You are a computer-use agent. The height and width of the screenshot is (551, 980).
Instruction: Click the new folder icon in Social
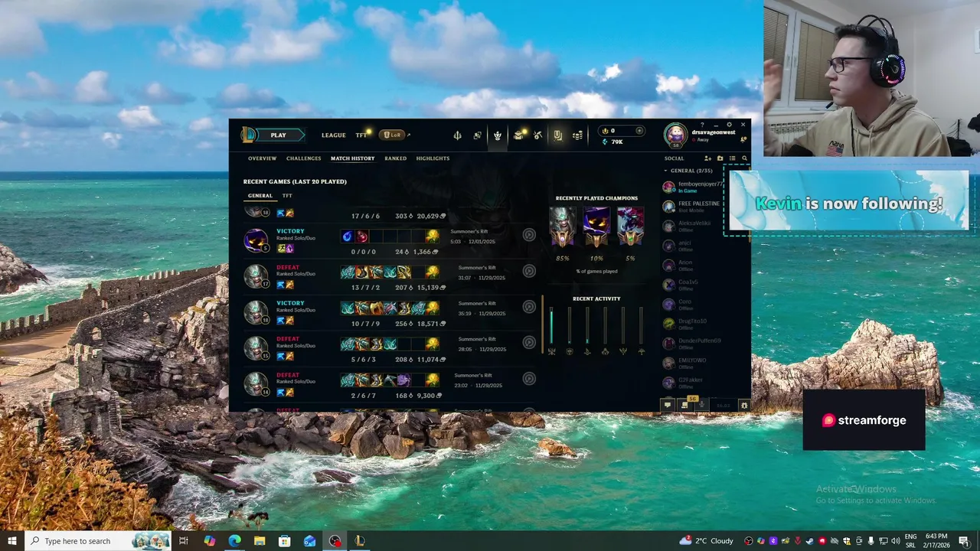720,158
